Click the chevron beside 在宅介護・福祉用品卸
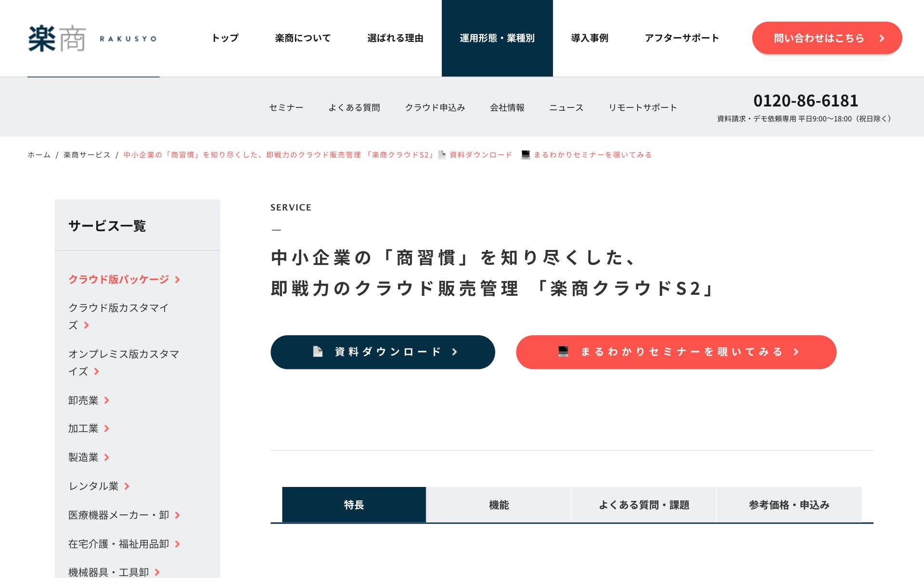 [x=178, y=544]
